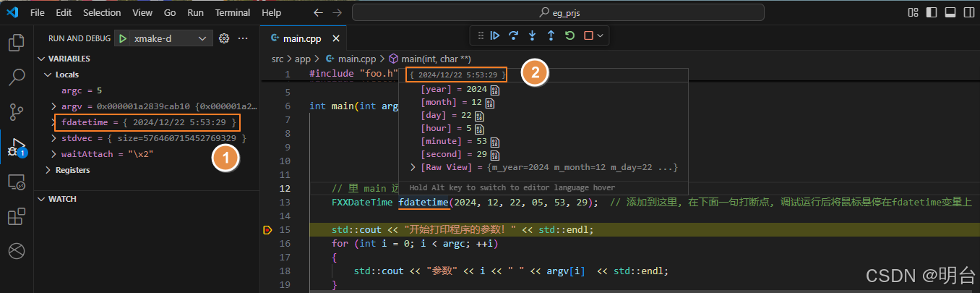Expand the stdvec variable
This screenshot has height=293, width=980.
[x=55, y=138]
